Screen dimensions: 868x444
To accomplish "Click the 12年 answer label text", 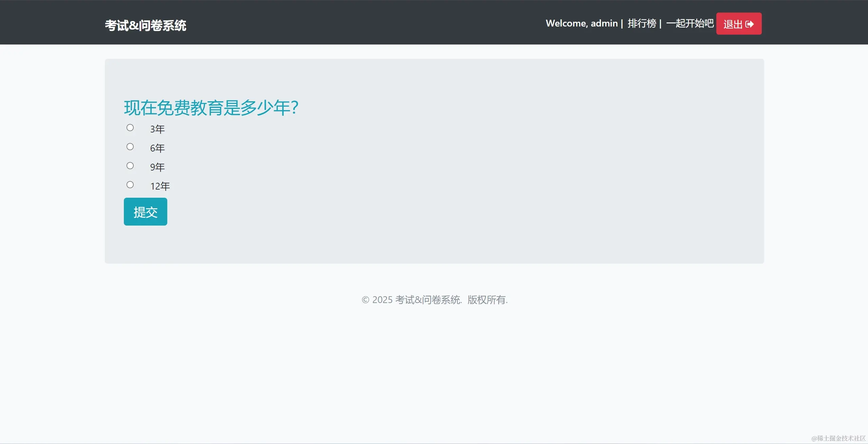I will click(160, 186).
